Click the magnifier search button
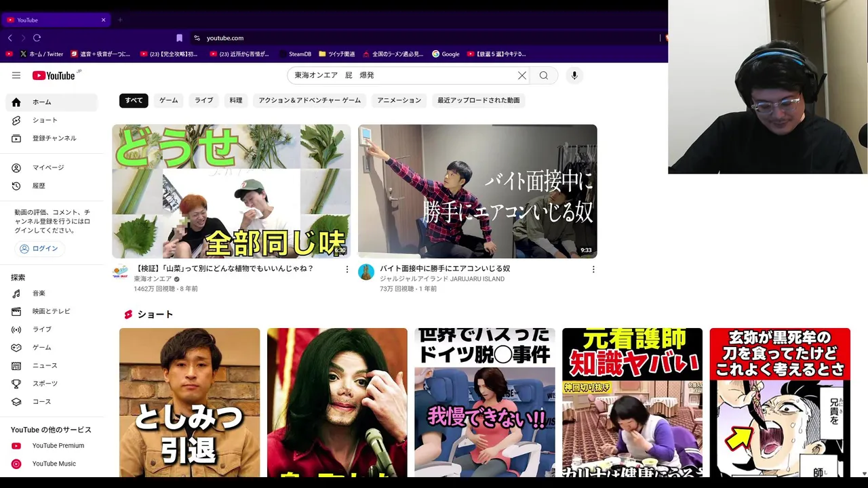The width and height of the screenshot is (868, 488). coord(544,75)
